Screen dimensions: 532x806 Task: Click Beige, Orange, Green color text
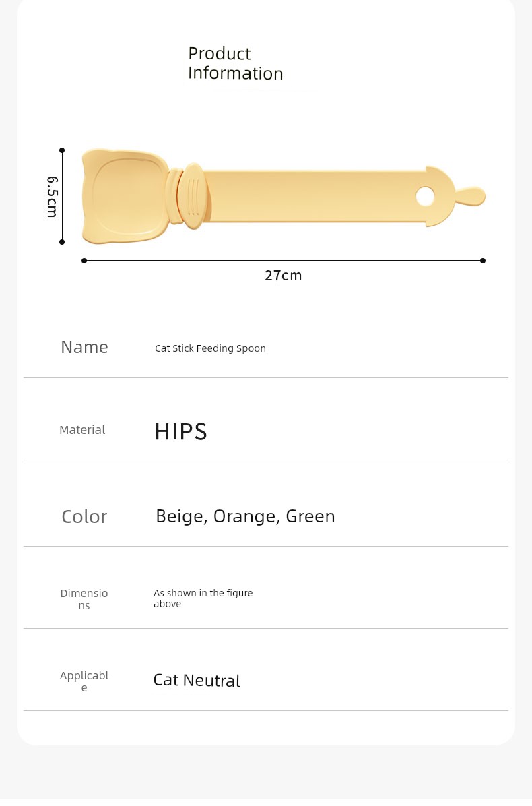(x=245, y=517)
